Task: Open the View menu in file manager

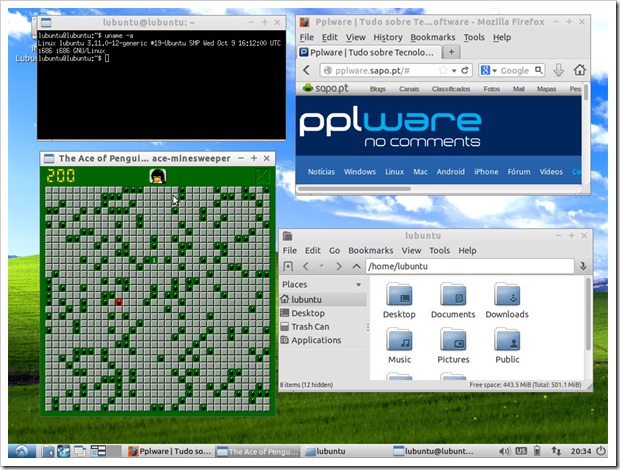Action: pos(411,251)
